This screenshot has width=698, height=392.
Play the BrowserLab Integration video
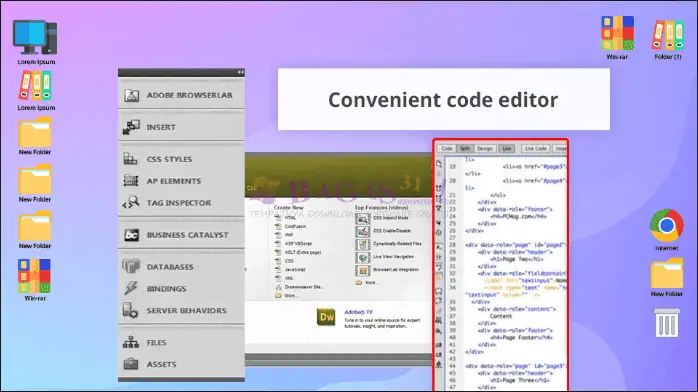tap(387, 270)
